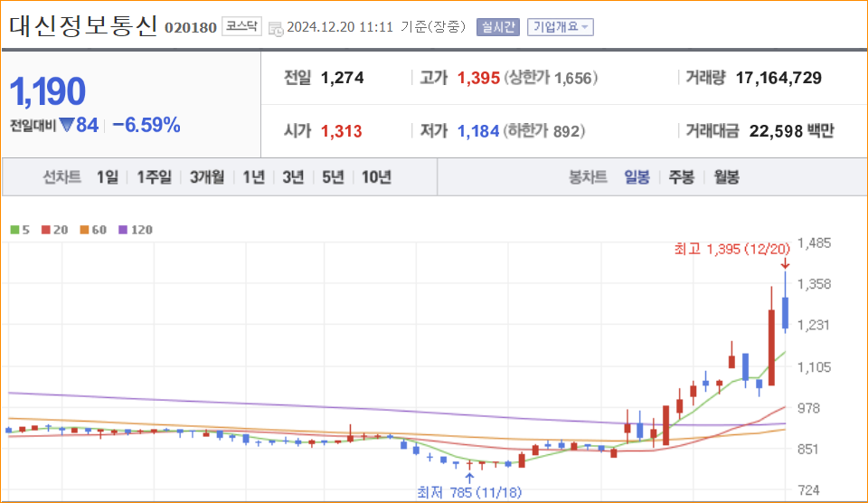Click the 최고 1,395 (12/20) chart marker
The height and width of the screenshot is (503, 868).
(731, 250)
